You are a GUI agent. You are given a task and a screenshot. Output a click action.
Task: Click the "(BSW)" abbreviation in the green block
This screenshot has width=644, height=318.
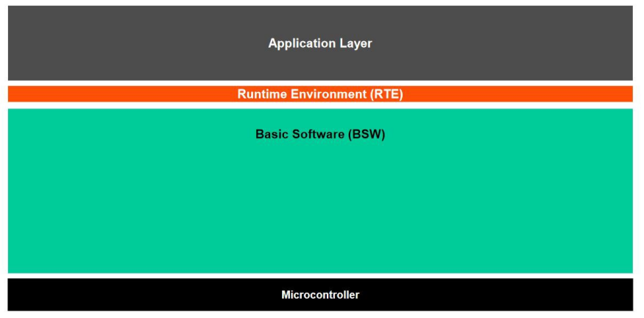click(367, 135)
